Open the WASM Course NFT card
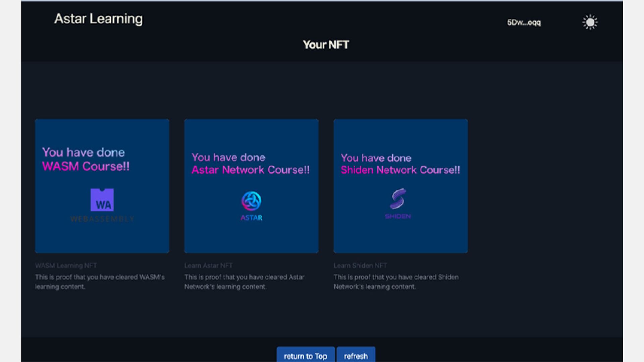644x362 pixels. tap(102, 186)
